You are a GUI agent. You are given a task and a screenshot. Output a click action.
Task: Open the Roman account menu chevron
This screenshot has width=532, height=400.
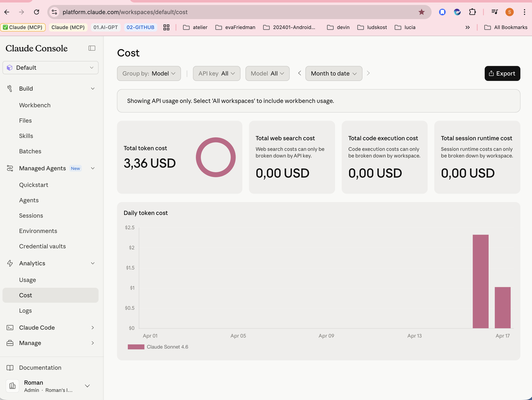[87, 386]
